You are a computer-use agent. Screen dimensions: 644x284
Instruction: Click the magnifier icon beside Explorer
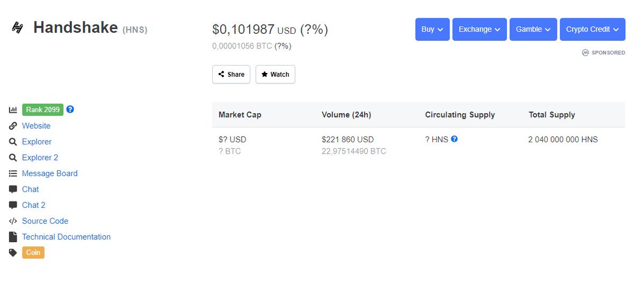[13, 142]
